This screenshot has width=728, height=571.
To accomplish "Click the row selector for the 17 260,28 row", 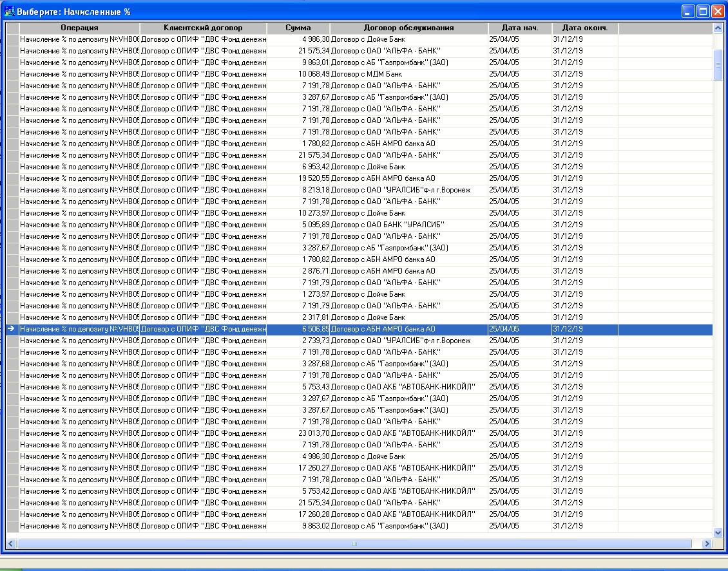I will (x=12, y=515).
